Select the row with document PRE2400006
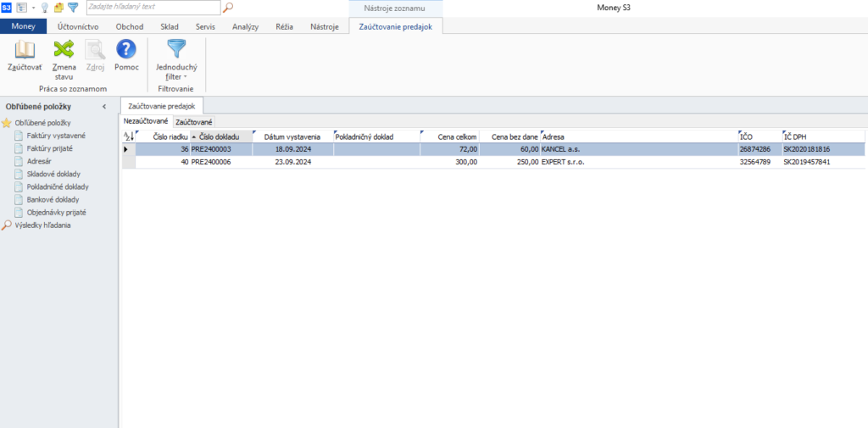 click(x=493, y=162)
